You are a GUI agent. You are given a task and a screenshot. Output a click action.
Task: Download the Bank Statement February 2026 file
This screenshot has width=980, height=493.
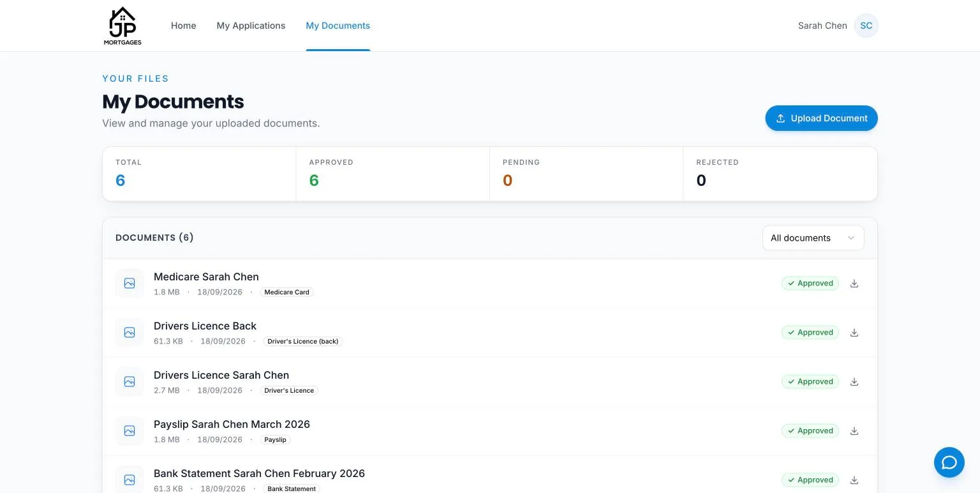click(x=854, y=480)
